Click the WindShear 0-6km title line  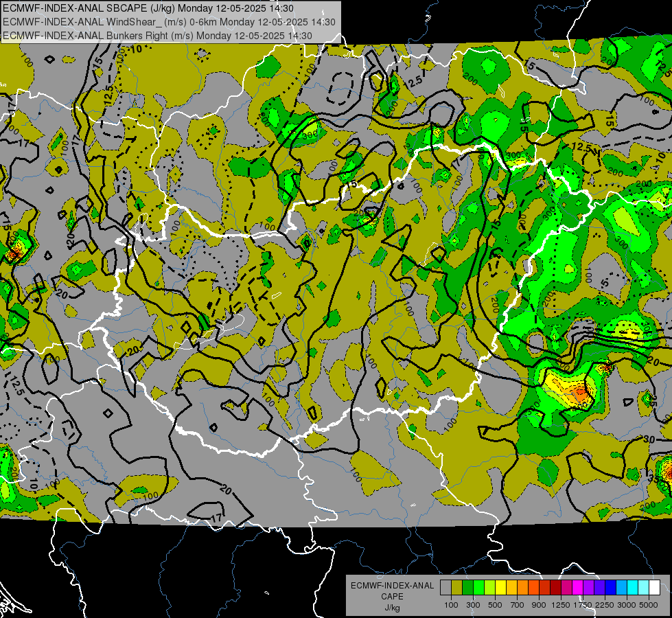(x=169, y=22)
